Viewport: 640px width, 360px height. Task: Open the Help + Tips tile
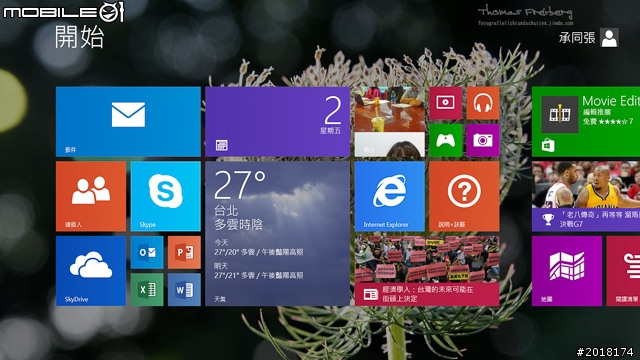(x=464, y=196)
